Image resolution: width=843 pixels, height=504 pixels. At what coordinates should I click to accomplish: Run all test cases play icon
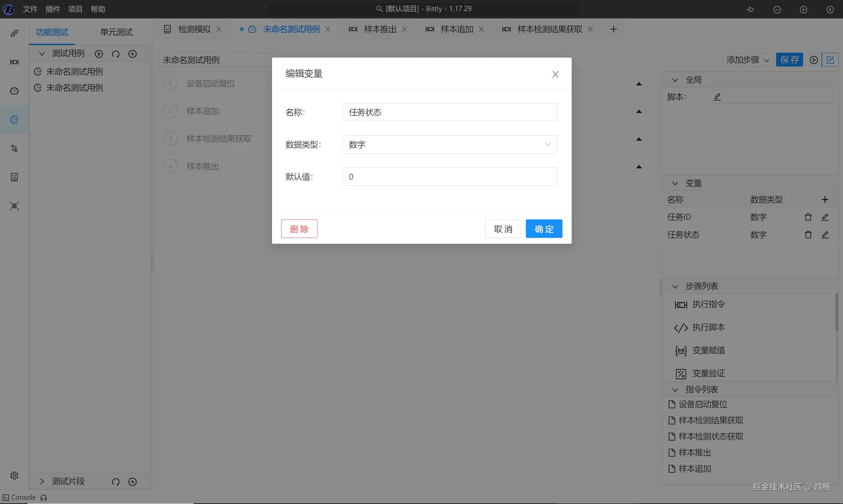[x=99, y=54]
